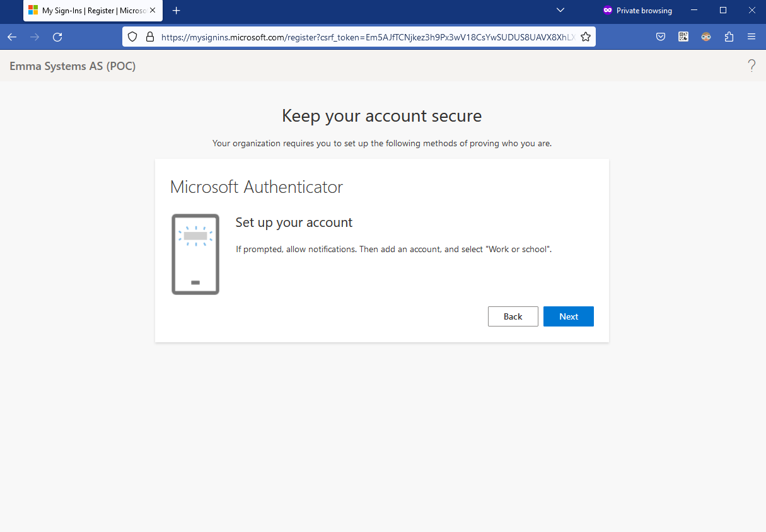Maximize the browser window
This screenshot has width=766, height=532.
723,10
